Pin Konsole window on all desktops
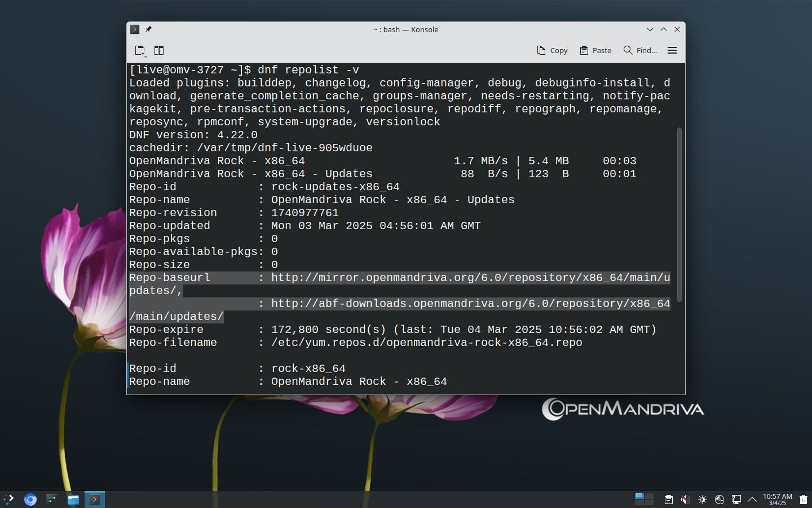 pyautogui.click(x=148, y=29)
